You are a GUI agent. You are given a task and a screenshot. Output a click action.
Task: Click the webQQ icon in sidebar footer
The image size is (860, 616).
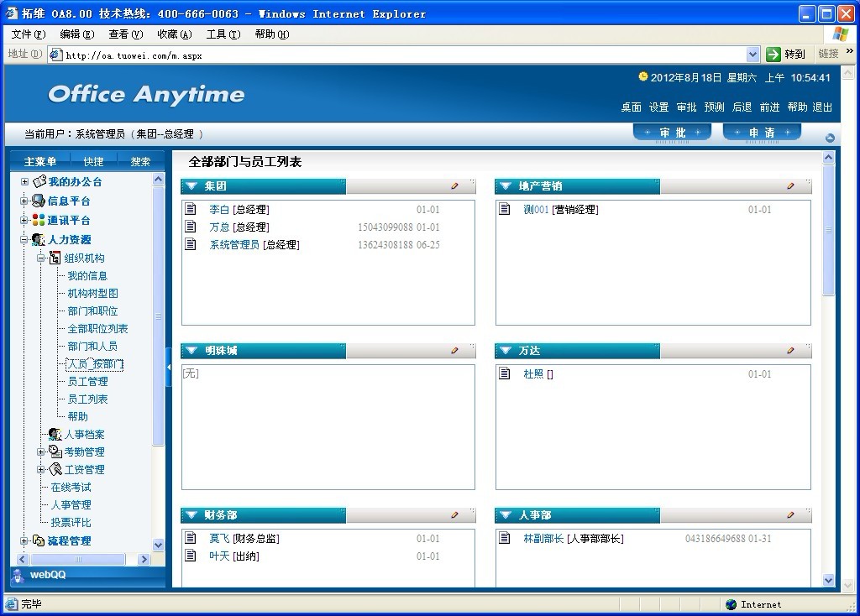18,575
